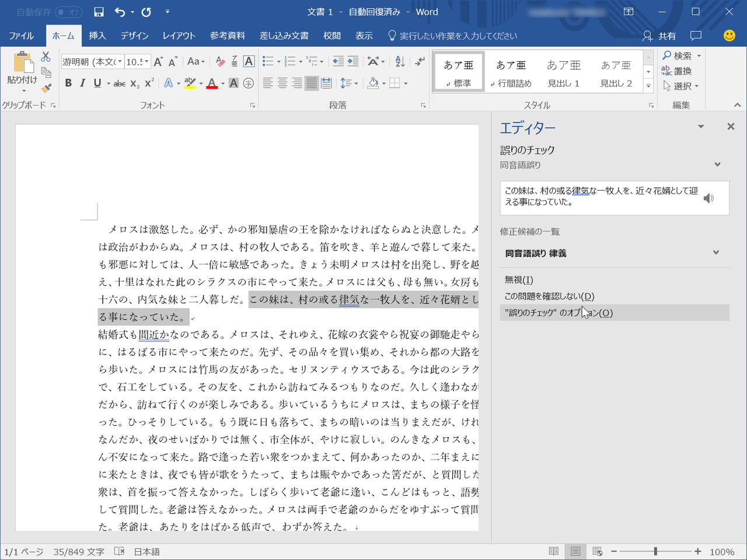747x560 pixels.
Task: Switch to the 挿入 ribbon tab
Action: pyautogui.click(x=97, y=36)
